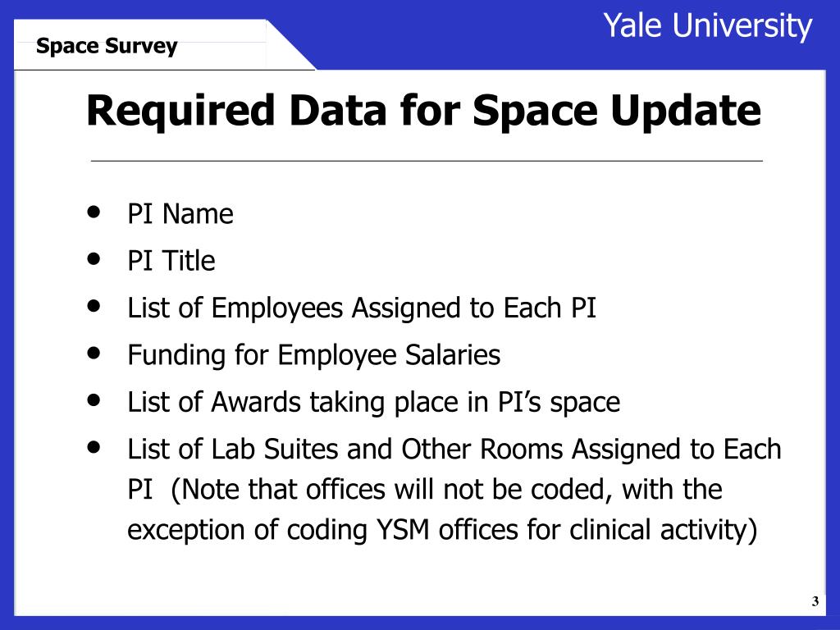This screenshot has height=630, width=840.
Task: Select the PI Title bullet item
Action: 171,261
